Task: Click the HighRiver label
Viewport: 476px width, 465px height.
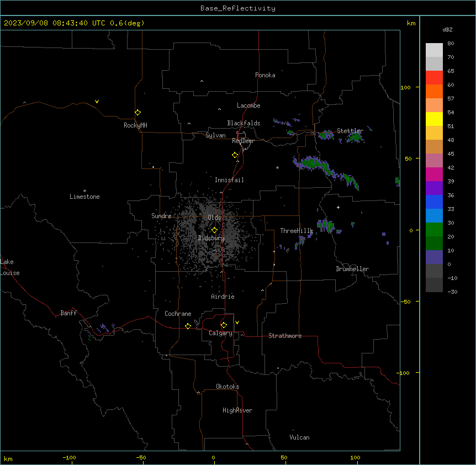Action: tap(237, 410)
